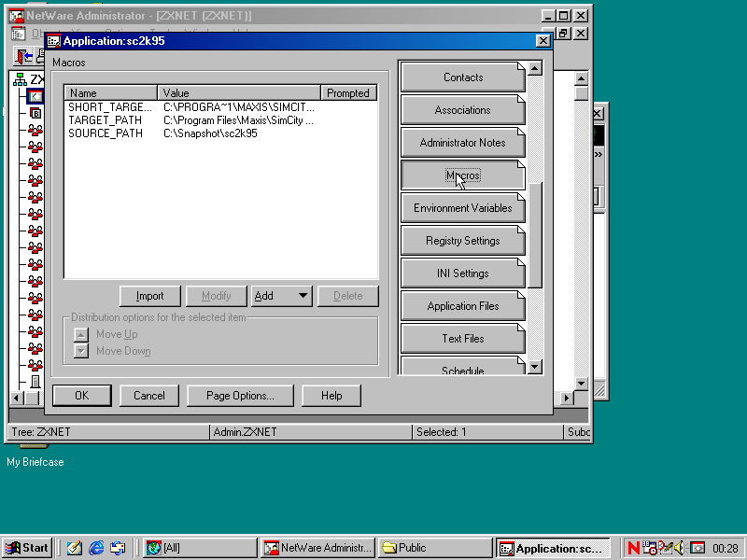This screenshot has width=747, height=560.
Task: Click the Delete button
Action: 348,296
